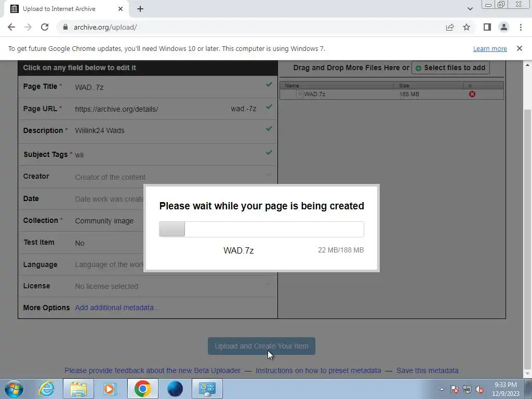The image size is (532, 399).
Task: Launch Internet Explorer from taskbar
Action: pos(46,389)
